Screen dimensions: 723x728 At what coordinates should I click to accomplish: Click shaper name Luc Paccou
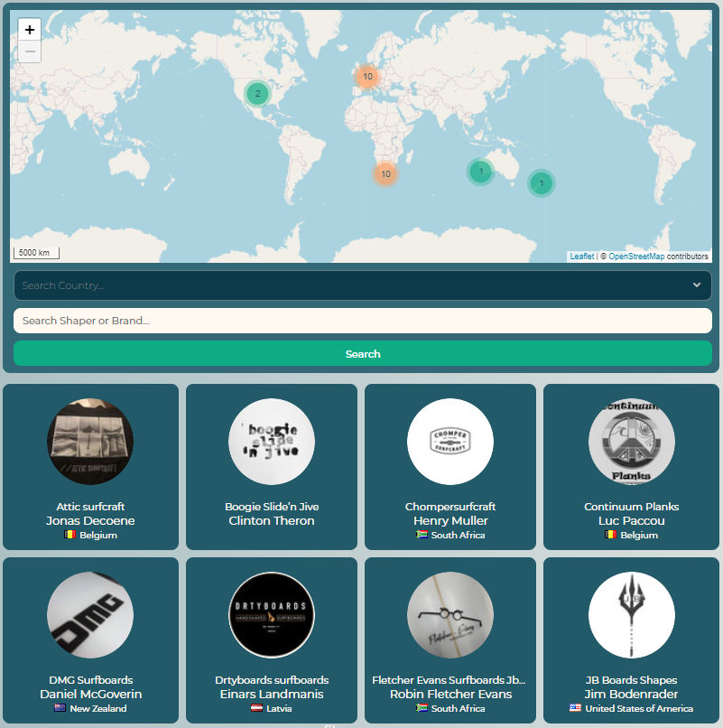tap(632, 521)
